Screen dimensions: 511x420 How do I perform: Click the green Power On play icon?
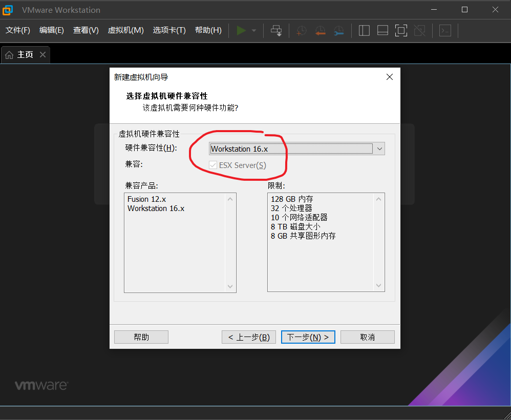tap(241, 31)
